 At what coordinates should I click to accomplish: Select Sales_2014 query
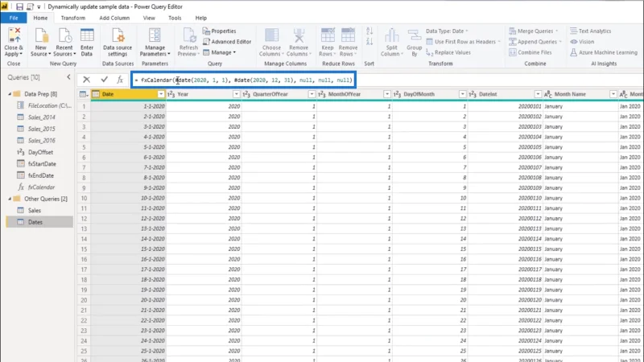pos(42,117)
